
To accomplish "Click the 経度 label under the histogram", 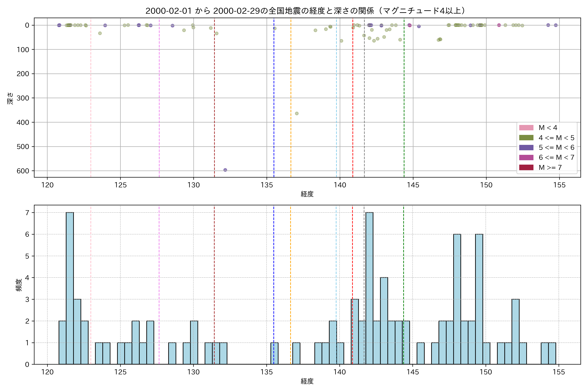I will tap(307, 381).
